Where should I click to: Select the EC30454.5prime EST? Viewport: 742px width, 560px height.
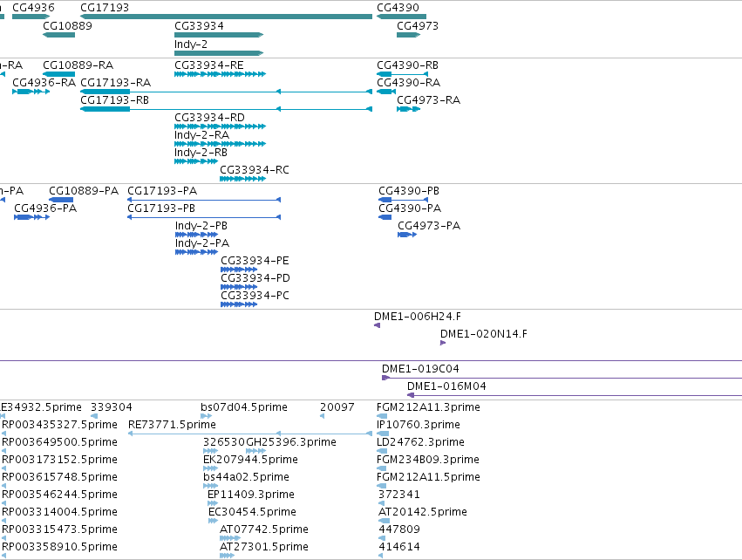click(x=214, y=521)
